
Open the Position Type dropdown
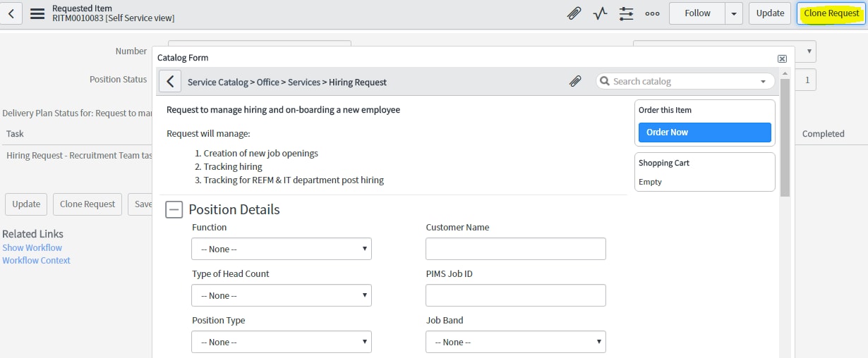(282, 342)
